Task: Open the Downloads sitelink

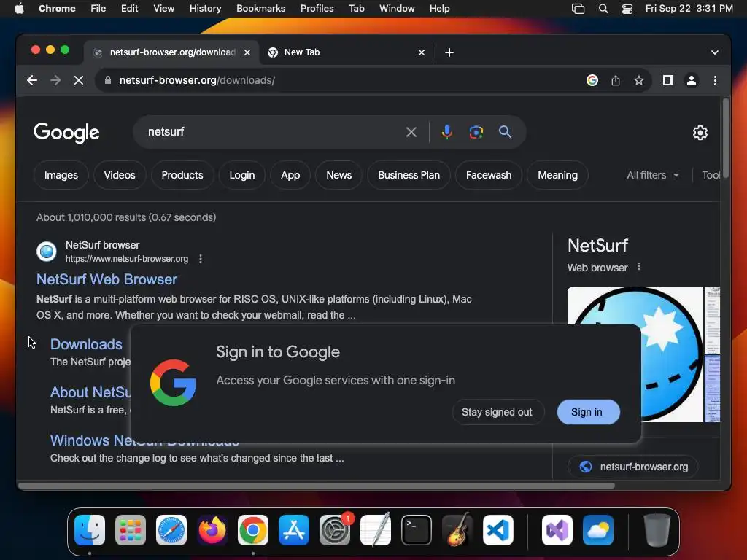Action: pos(86,344)
